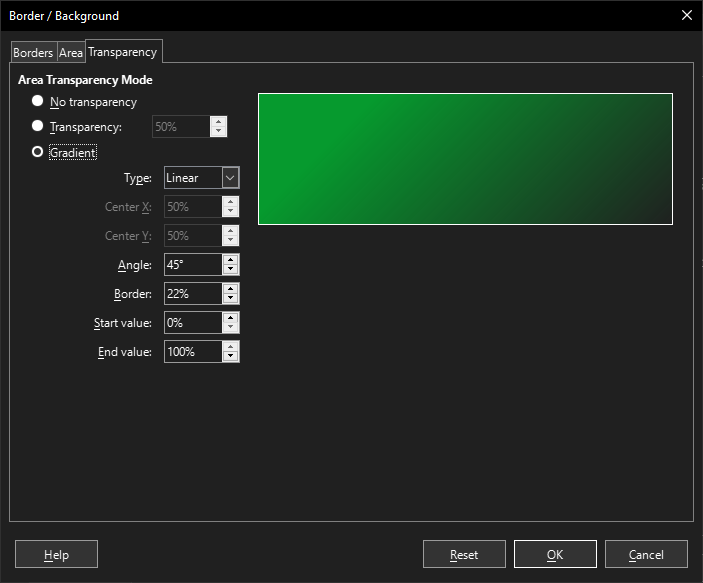Increase the Angle value with up arrow
The height and width of the screenshot is (583, 703).
tap(230, 260)
